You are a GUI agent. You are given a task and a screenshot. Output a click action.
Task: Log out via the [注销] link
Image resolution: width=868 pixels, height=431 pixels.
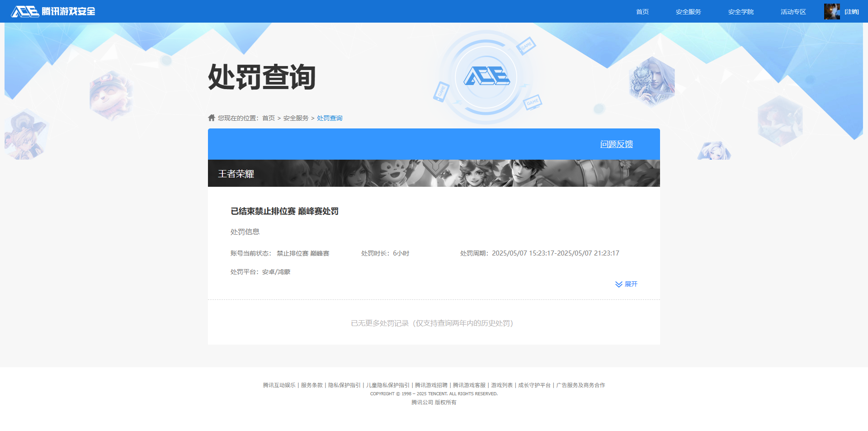(x=851, y=11)
